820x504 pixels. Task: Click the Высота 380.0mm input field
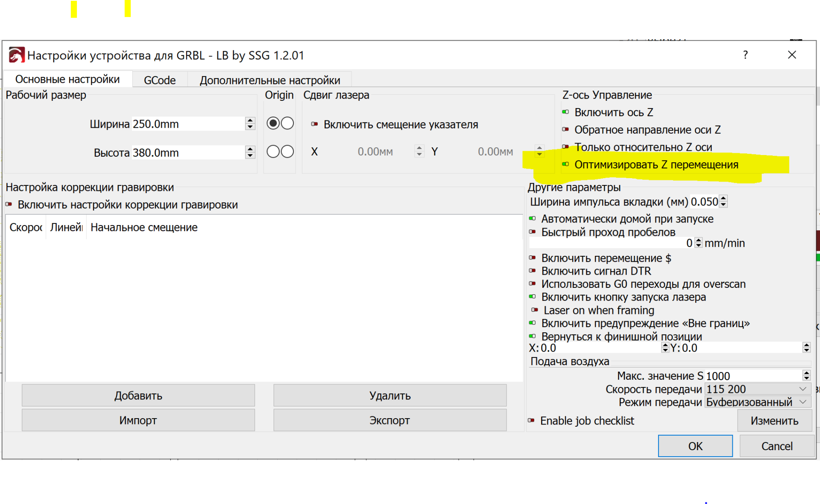click(188, 152)
